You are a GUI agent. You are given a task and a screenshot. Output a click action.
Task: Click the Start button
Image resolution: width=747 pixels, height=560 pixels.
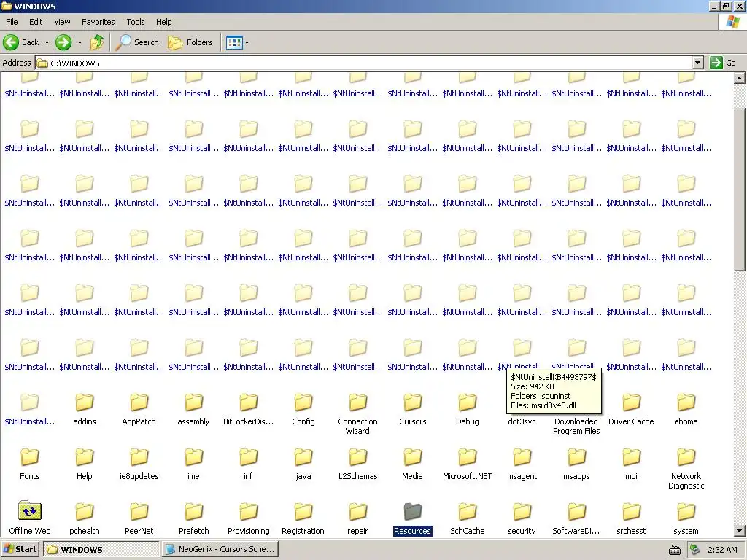(20, 549)
